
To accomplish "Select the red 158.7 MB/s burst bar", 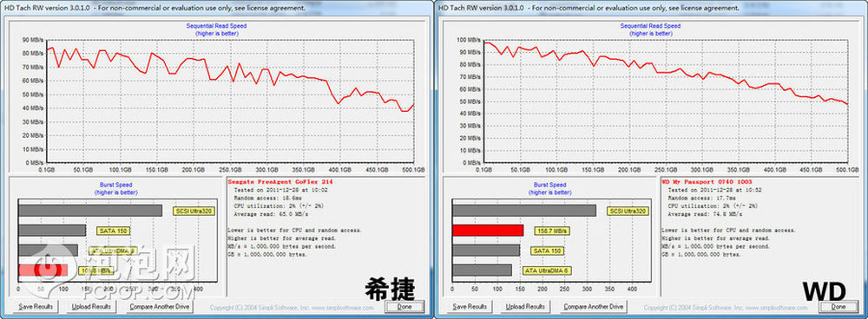I will pyautogui.click(x=488, y=231).
